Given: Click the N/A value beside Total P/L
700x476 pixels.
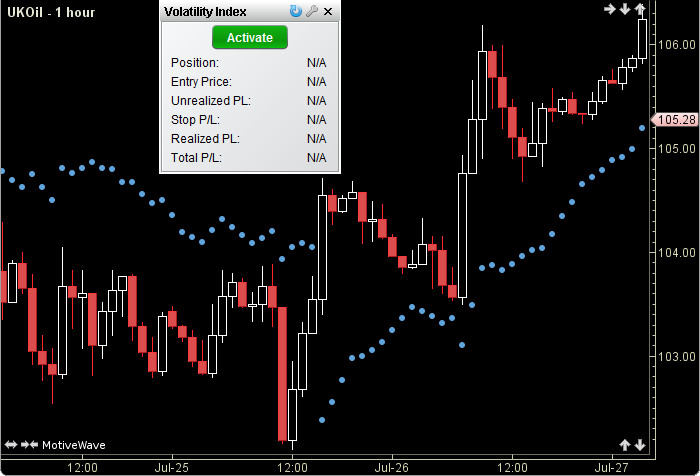Looking at the screenshot, I should pyautogui.click(x=317, y=158).
